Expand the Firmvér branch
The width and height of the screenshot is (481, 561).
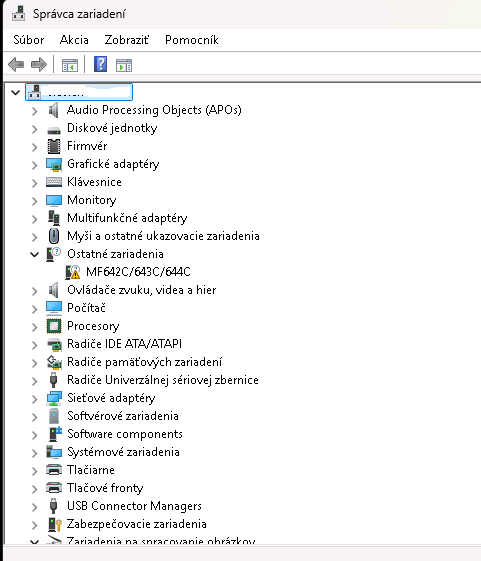34,147
